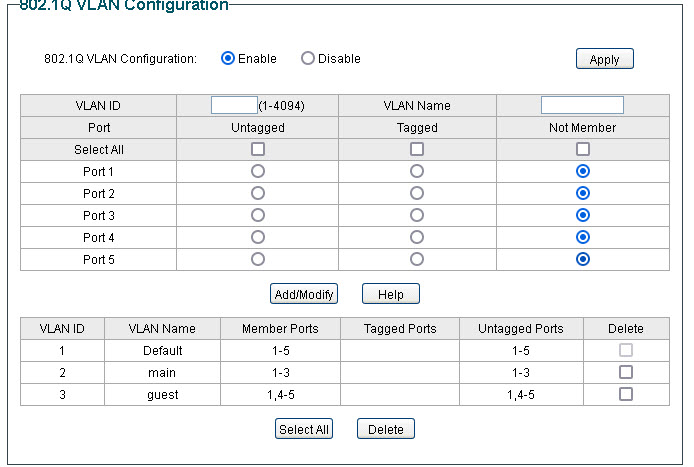Click the 'Default' VLAN name cell
The width and height of the screenshot is (694, 467).
coord(162,351)
